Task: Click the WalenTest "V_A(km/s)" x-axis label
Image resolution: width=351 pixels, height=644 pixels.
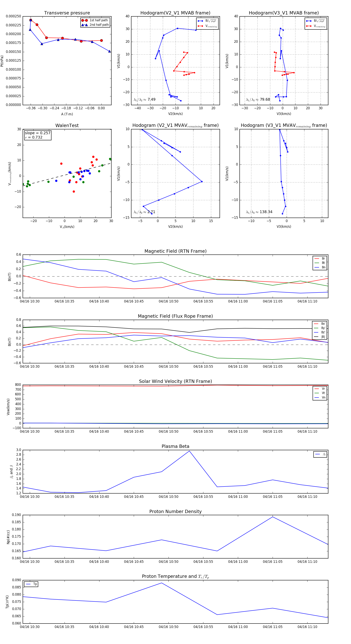Action: [67, 227]
